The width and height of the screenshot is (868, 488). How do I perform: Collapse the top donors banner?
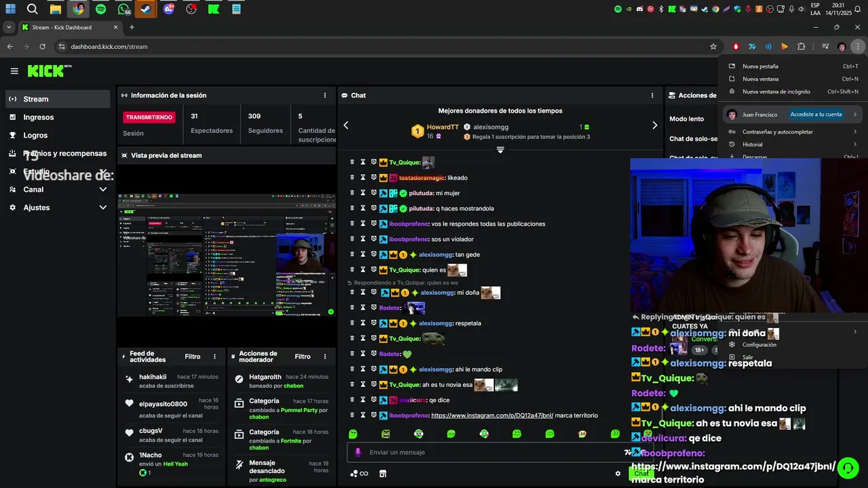(x=500, y=150)
